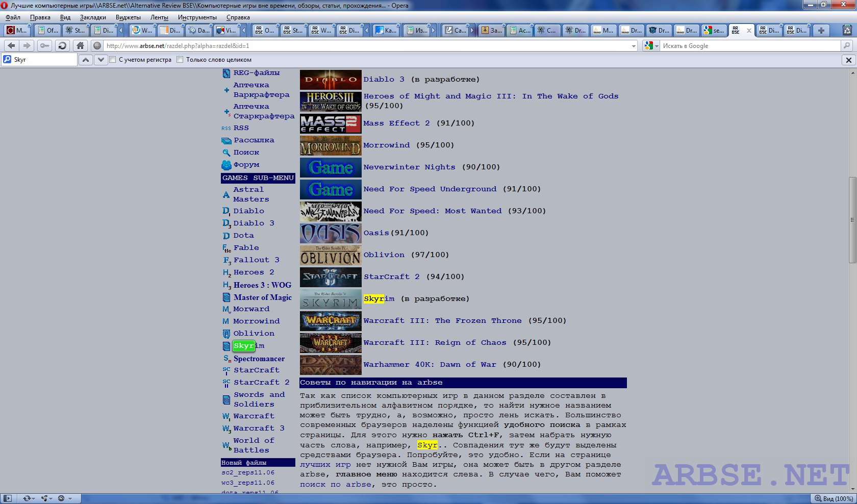857x504 pixels.
Task: Switch to the 'Ka...' tab
Action: click(x=386, y=31)
